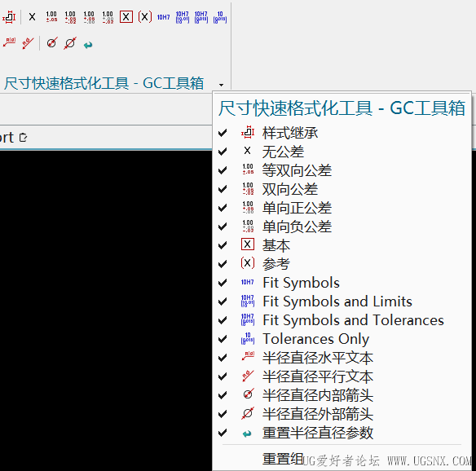Open the dropdown arrow of the GC toolbox group
Viewport: 476px width, 471px height.
[x=222, y=85]
